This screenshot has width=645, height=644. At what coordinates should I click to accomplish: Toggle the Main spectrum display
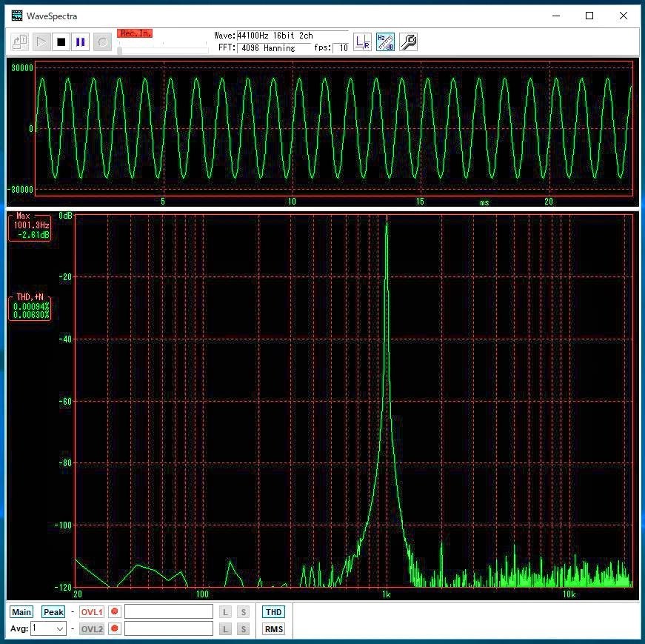click(21, 612)
